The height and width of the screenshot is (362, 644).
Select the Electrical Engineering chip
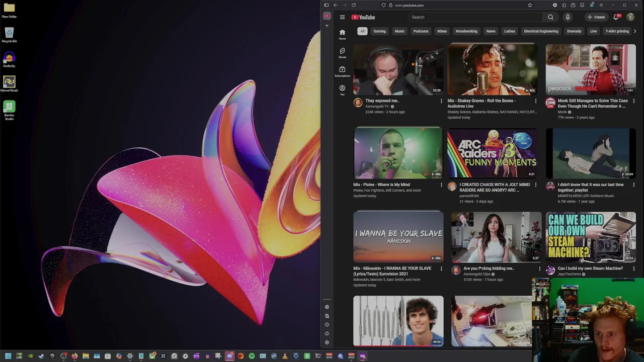click(x=541, y=31)
